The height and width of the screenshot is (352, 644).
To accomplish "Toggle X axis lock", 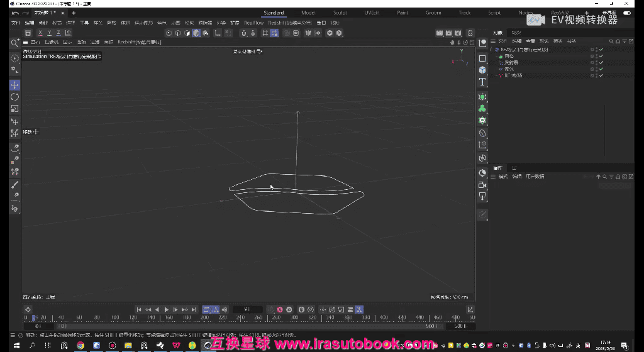I will tap(40, 33).
